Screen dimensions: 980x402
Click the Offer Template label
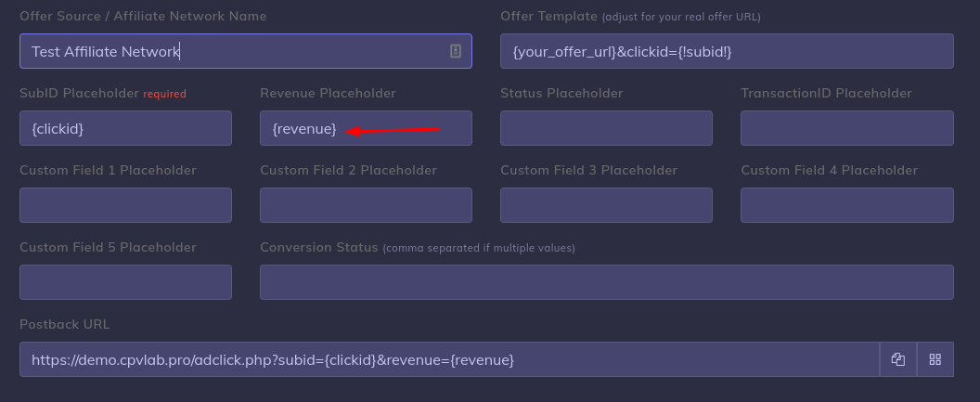point(548,17)
